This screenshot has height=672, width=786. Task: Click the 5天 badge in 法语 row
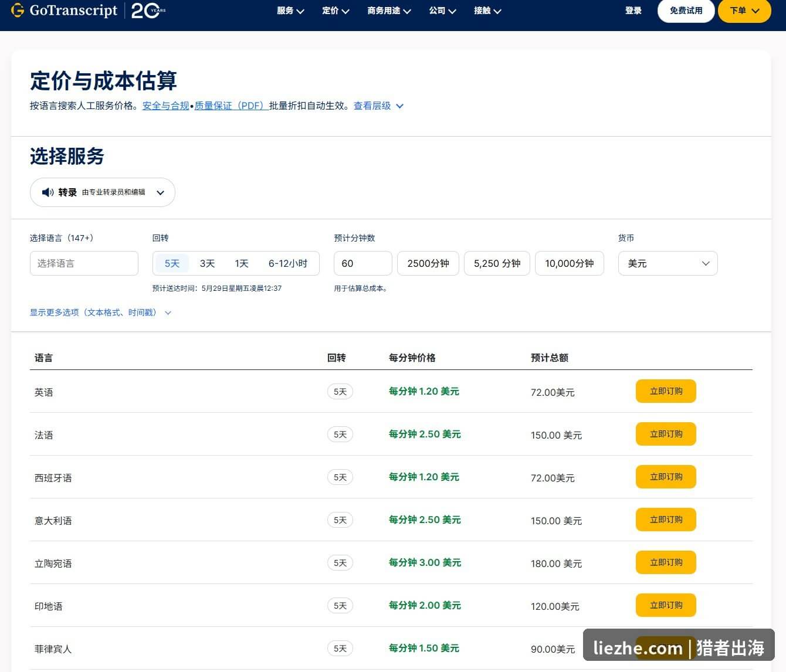[x=340, y=435]
